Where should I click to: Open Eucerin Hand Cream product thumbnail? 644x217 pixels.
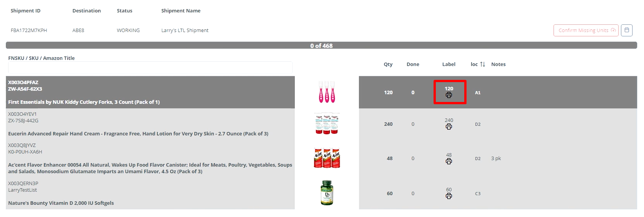(327, 124)
